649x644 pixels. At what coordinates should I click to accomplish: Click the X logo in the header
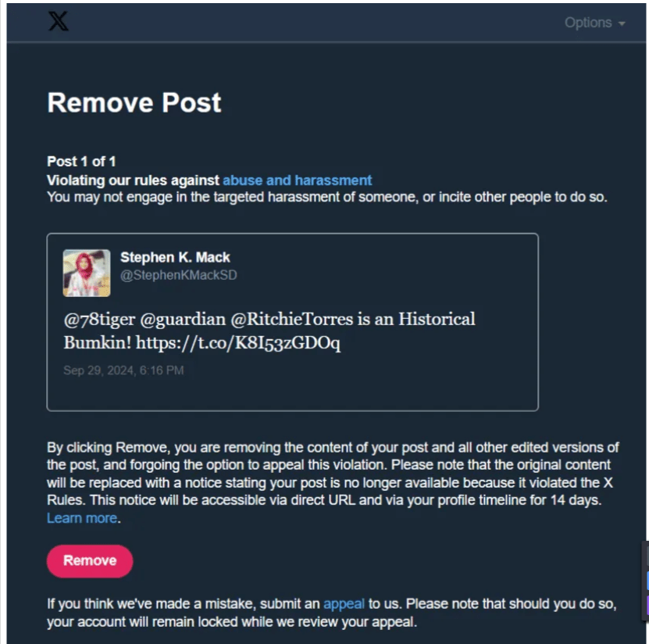point(58,21)
